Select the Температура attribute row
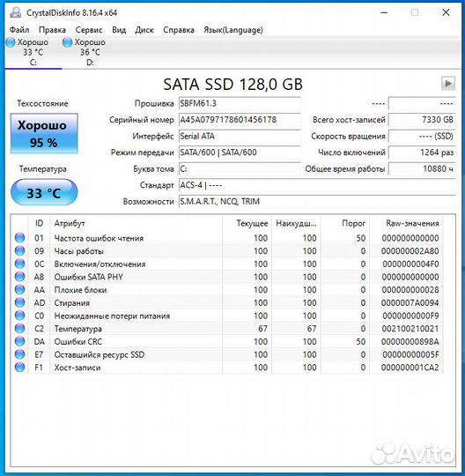 click(x=227, y=329)
